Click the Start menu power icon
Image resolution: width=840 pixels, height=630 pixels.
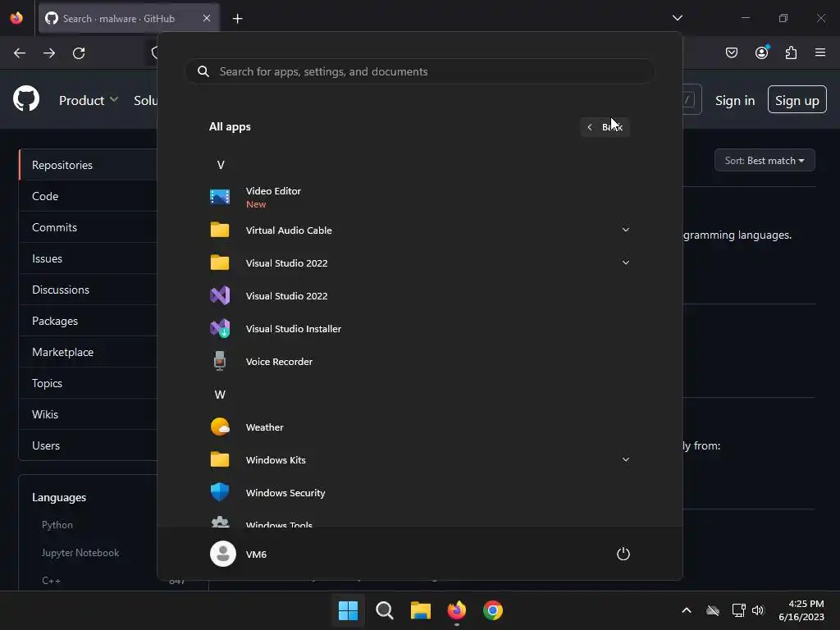pos(623,554)
